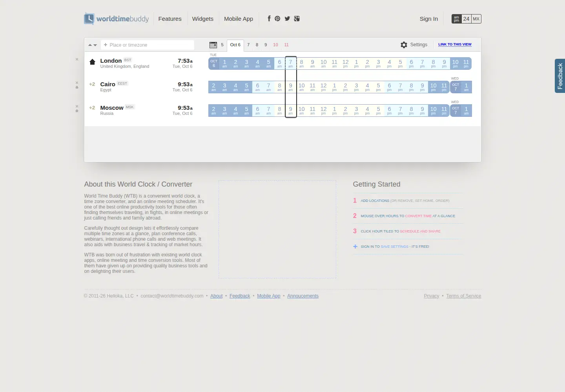Click the Cairo EEST timezone badge

(122, 83)
